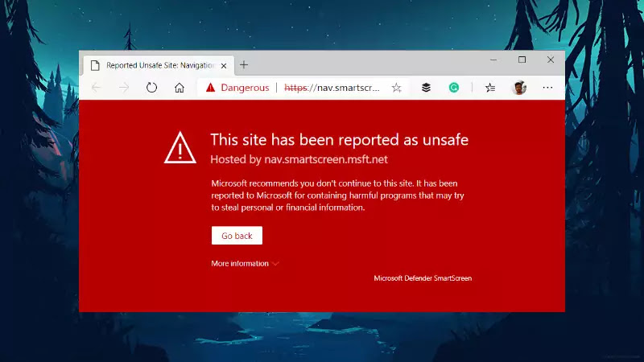Maximize the browser window
Viewport: 644px width, 362px height.
[522, 60]
